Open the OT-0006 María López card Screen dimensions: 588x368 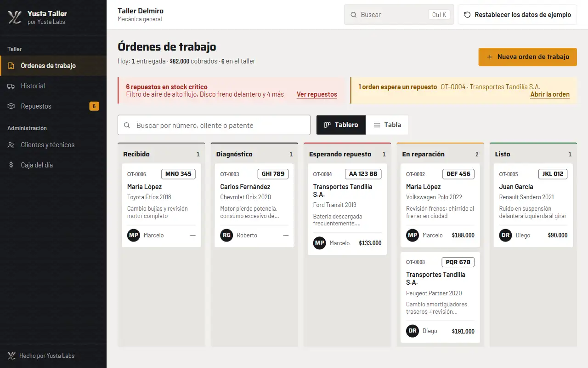point(161,205)
